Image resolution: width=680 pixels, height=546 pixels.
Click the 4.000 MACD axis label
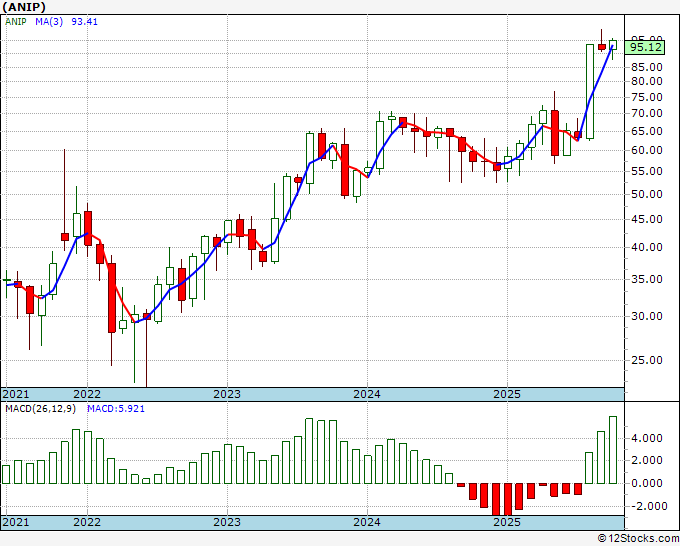tap(647, 438)
